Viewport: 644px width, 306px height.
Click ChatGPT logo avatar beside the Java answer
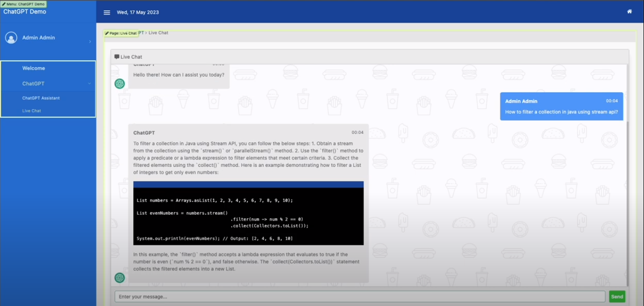[119, 277]
